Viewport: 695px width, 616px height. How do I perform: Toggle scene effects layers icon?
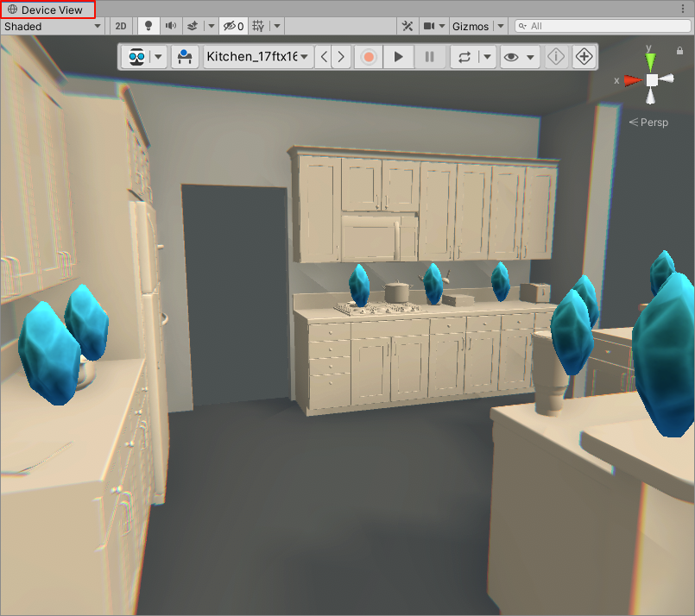[x=193, y=27]
